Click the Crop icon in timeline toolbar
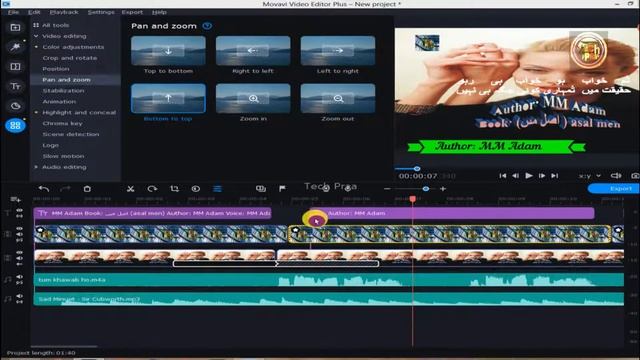Screen dimensions: 640x360 [174, 189]
